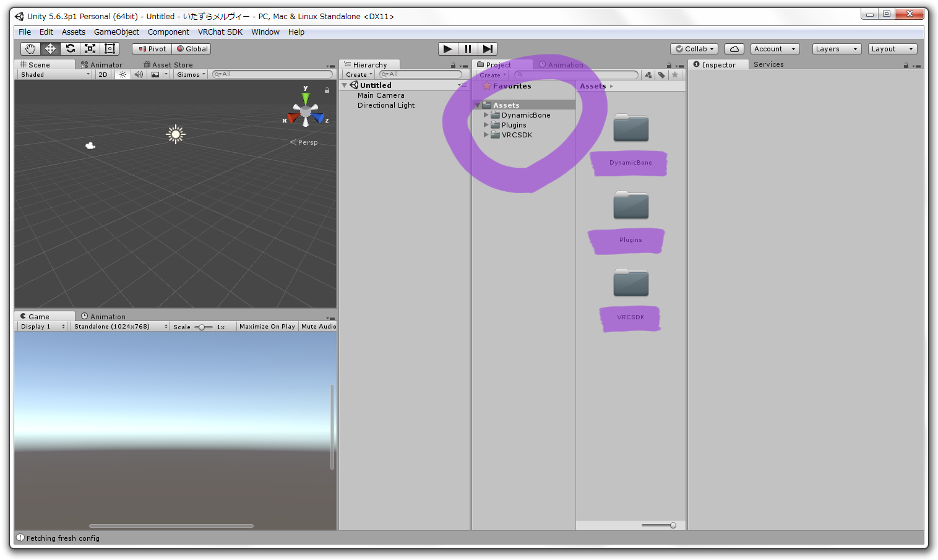The image size is (938, 560).
Task: Toggle 2D view in Scene
Action: pos(103,74)
